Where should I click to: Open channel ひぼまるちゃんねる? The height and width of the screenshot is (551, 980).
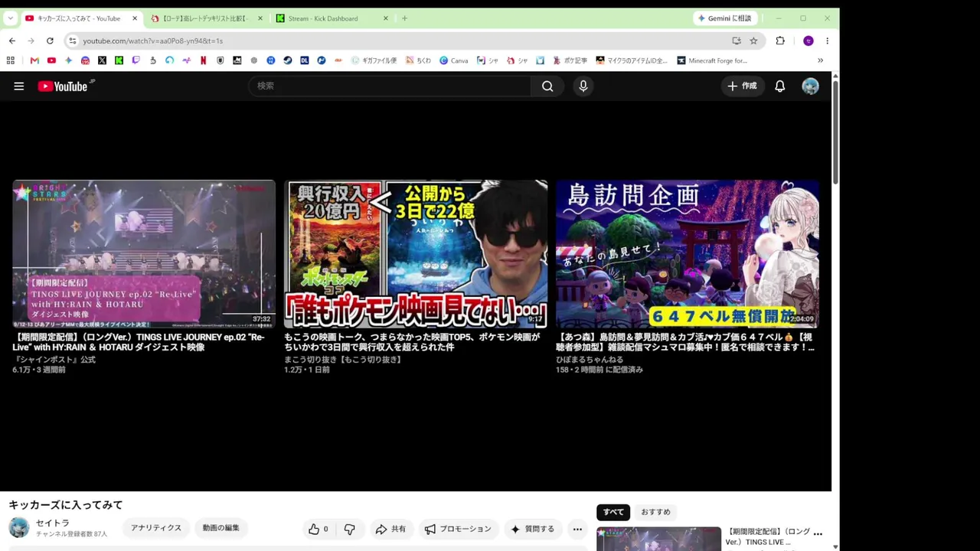(590, 360)
